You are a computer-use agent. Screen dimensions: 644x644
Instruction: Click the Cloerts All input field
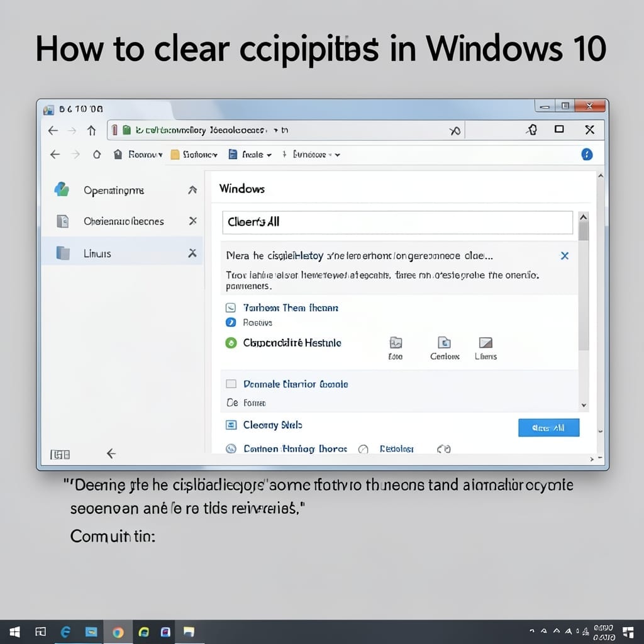(397, 222)
